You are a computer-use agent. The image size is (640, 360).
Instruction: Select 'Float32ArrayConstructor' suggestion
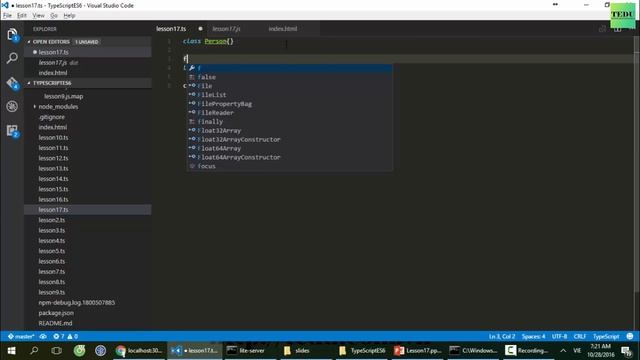(290, 140)
